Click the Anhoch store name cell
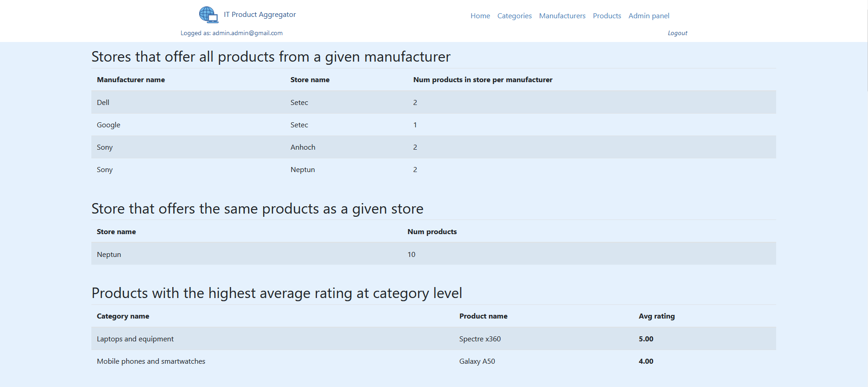Image resolution: width=868 pixels, height=387 pixels. point(303,147)
